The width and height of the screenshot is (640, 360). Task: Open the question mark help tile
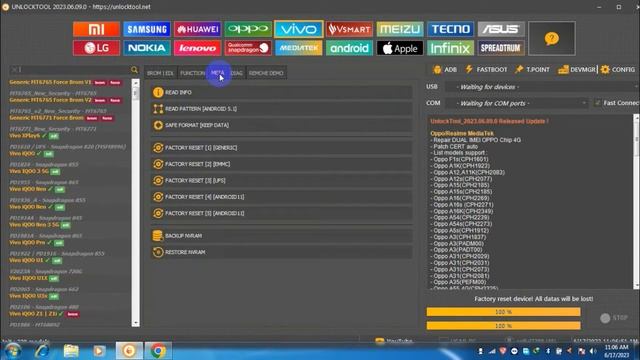coord(552,38)
